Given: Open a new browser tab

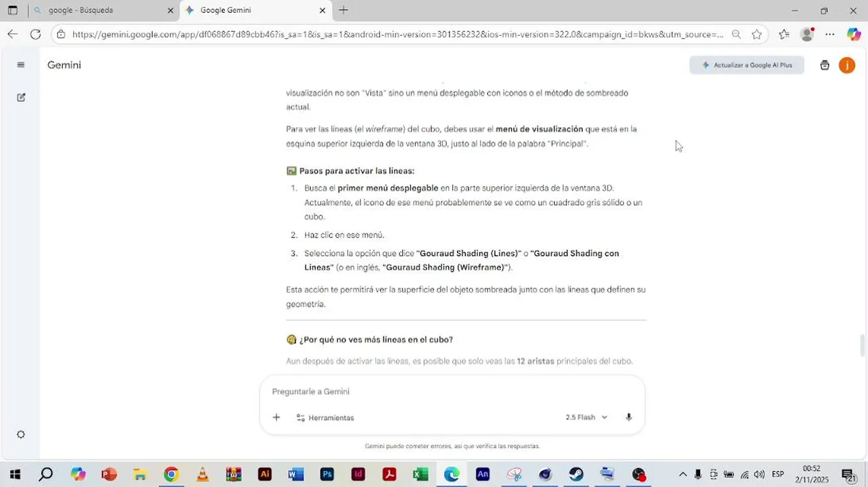Looking at the screenshot, I should pos(343,10).
